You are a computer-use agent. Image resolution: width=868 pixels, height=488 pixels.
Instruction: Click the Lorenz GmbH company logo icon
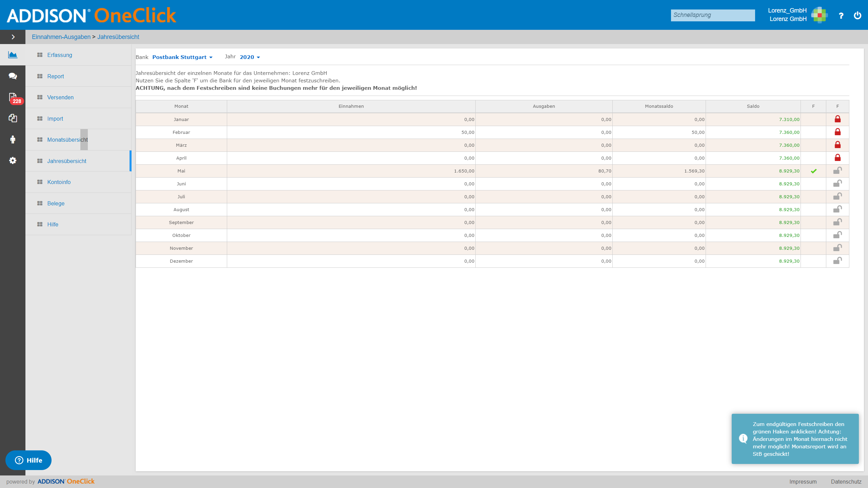820,15
